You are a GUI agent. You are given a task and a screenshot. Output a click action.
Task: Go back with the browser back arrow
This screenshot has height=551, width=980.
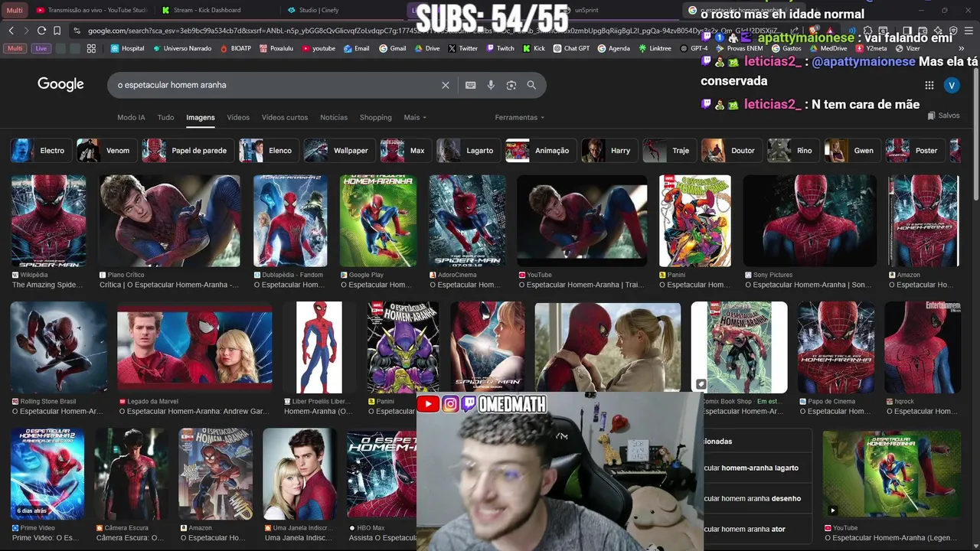coord(11,31)
